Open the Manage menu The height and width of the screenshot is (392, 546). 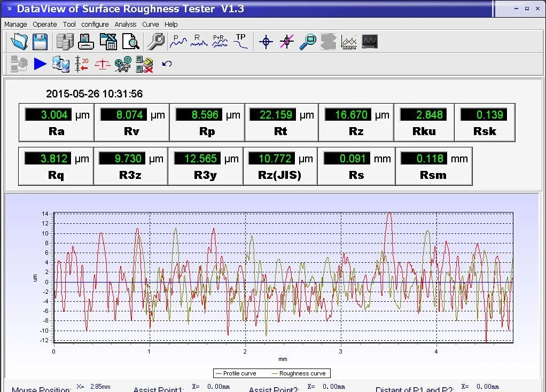coord(15,25)
